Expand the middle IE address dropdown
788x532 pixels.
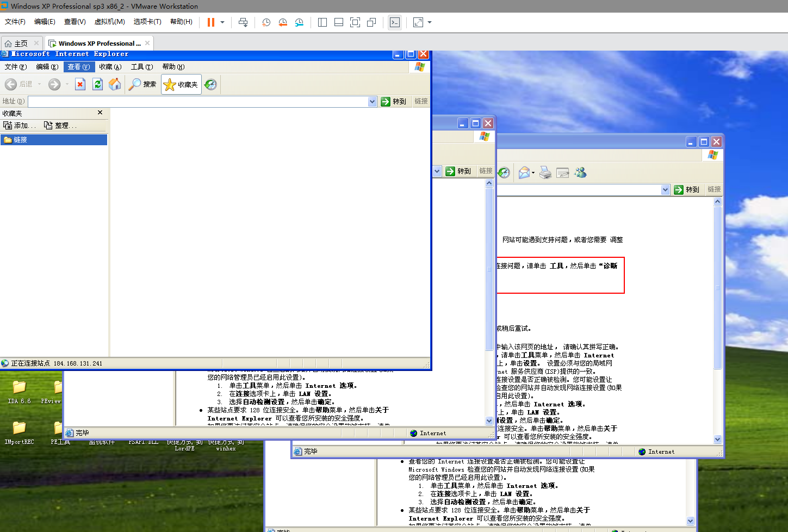click(437, 171)
